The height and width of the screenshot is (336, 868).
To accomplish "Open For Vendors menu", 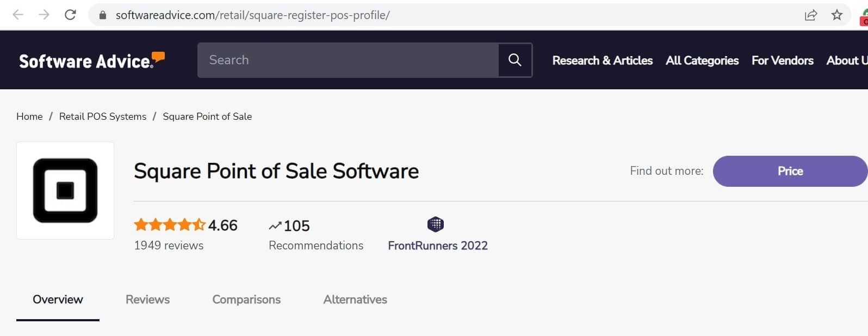I will [x=783, y=60].
